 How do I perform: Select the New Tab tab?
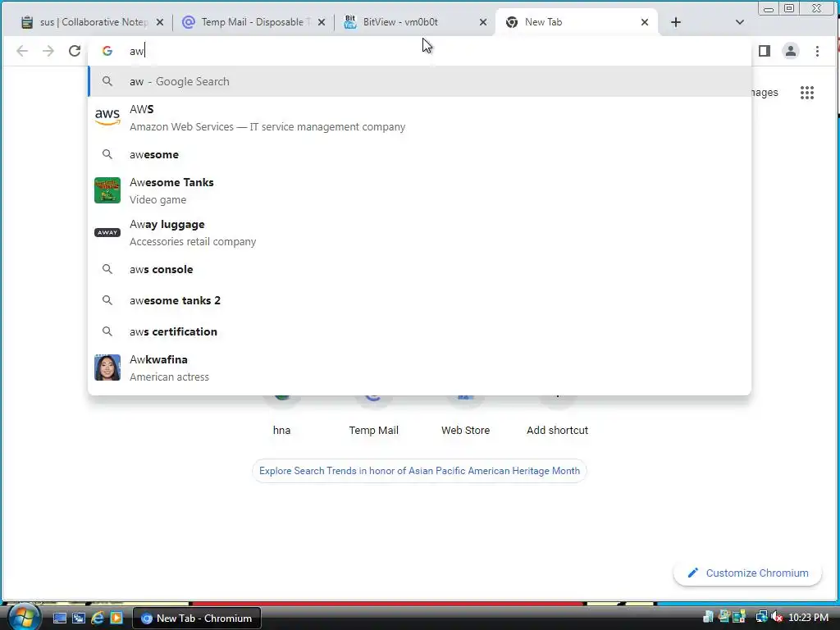pyautogui.click(x=576, y=22)
